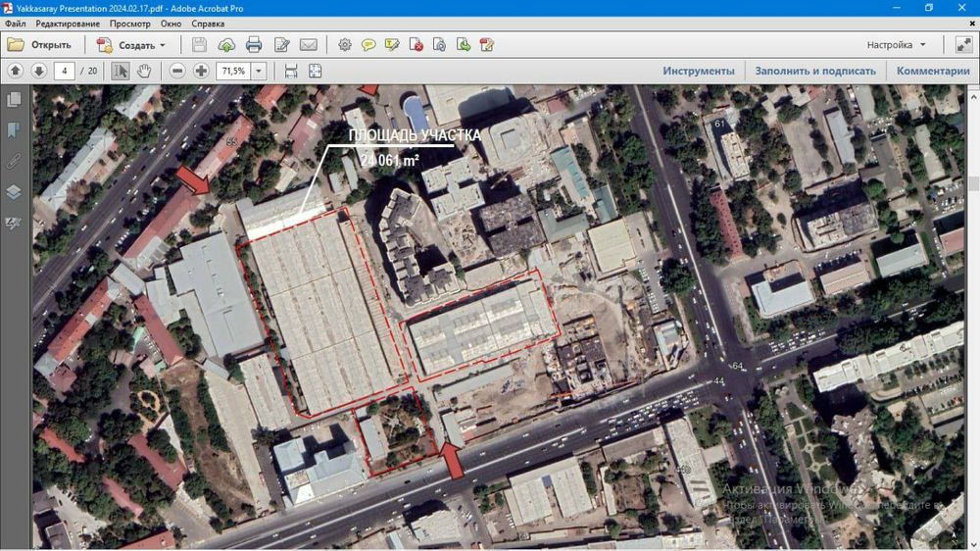Open the Инструменты pane

[698, 71]
